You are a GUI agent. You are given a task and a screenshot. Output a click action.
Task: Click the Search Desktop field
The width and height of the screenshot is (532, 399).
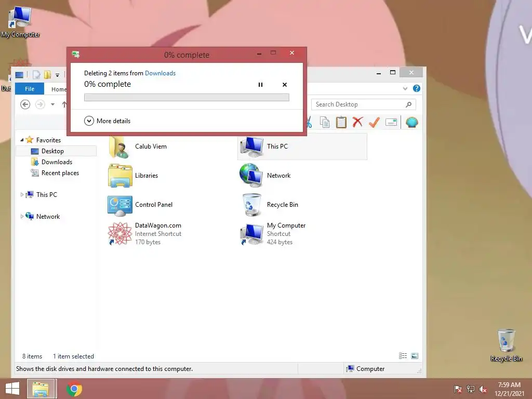(363, 104)
